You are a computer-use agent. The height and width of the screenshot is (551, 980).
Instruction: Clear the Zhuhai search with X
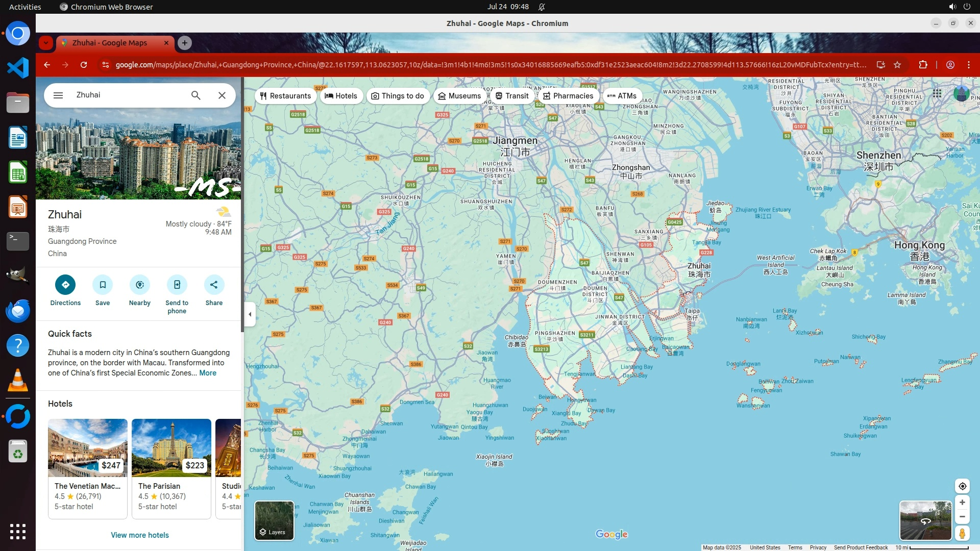[222, 95]
